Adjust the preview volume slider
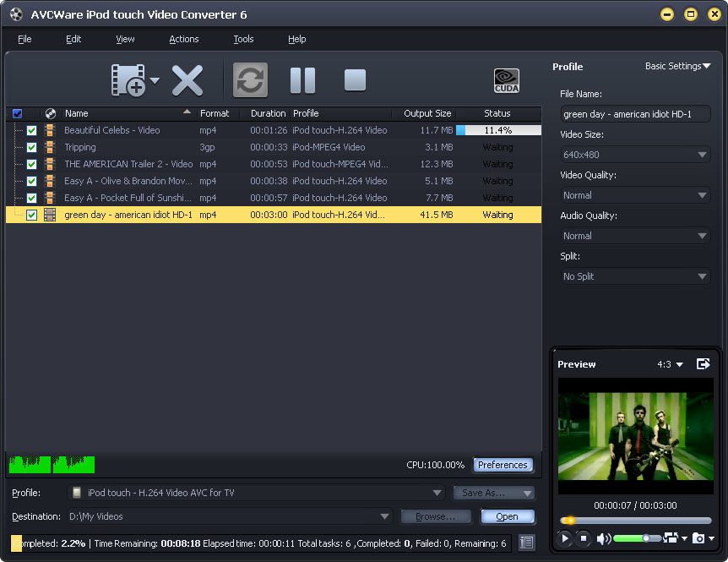Viewport: 728px width, 562px height. tap(637, 538)
